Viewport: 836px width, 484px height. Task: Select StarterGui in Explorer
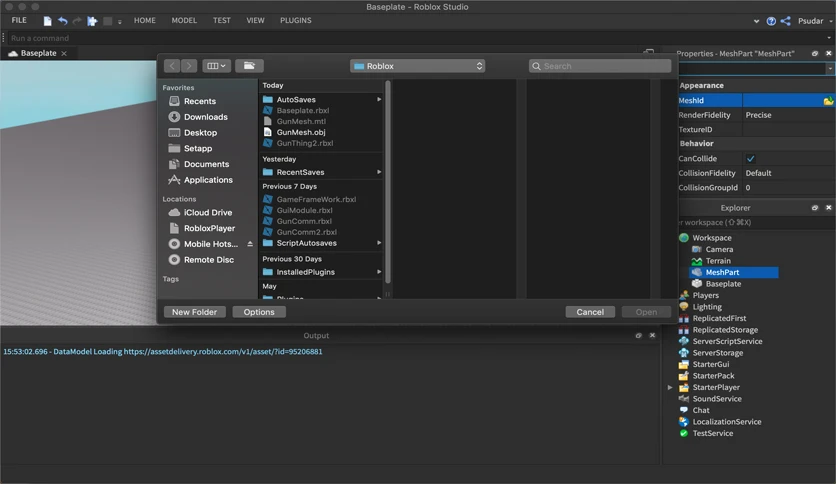tap(710, 364)
